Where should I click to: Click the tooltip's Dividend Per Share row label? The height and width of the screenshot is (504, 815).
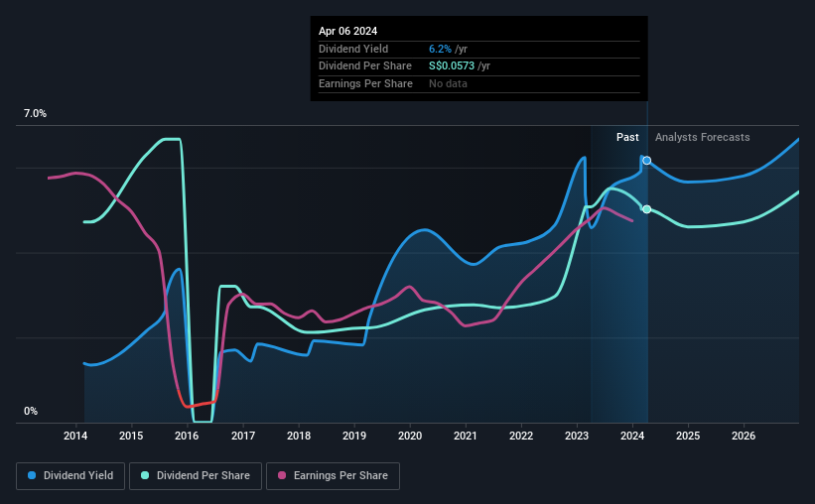click(x=365, y=66)
